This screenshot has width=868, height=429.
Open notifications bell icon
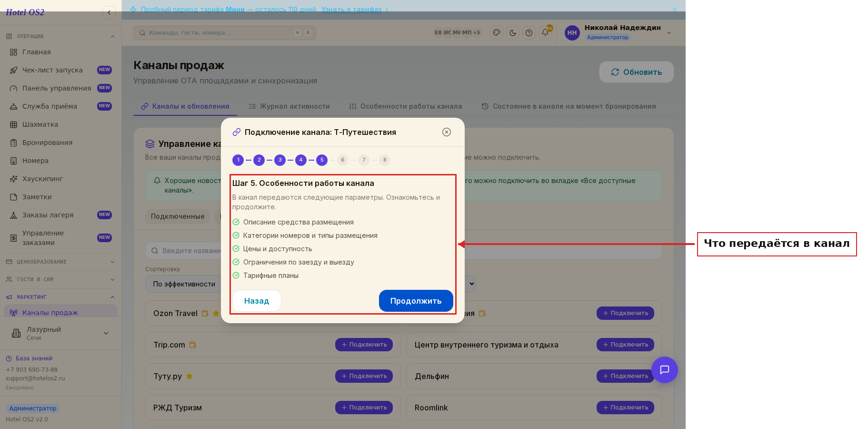[545, 33]
